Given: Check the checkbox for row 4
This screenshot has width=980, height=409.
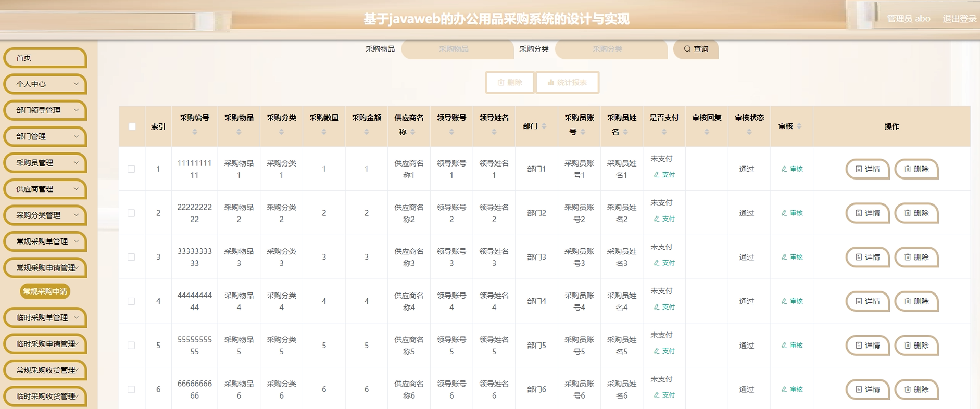Looking at the screenshot, I should click(131, 301).
